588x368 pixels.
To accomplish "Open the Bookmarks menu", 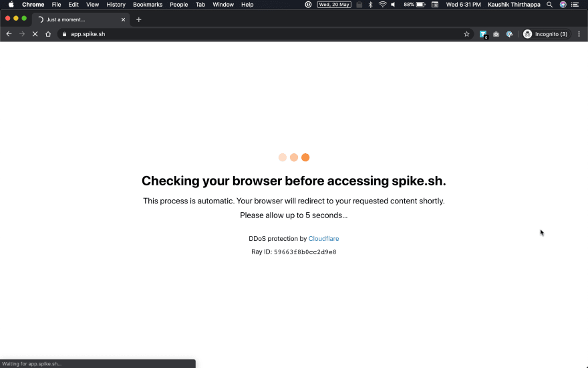I will [148, 5].
